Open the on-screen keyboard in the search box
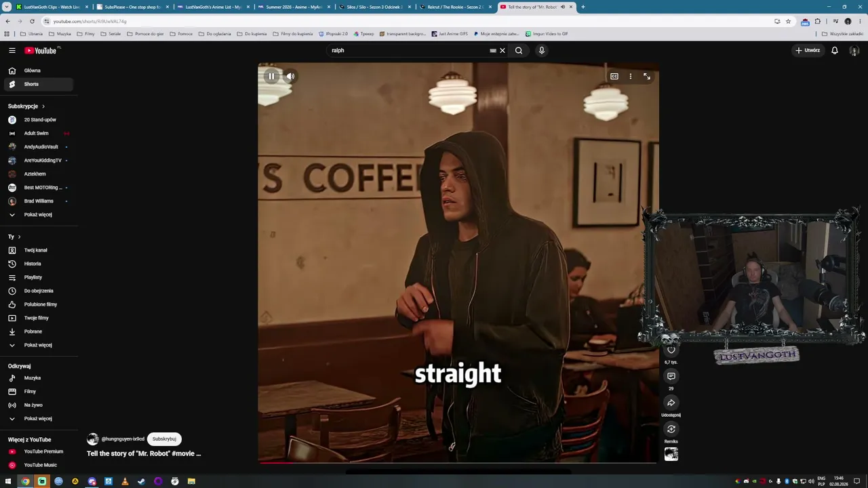This screenshot has height=488, width=868. (493, 50)
